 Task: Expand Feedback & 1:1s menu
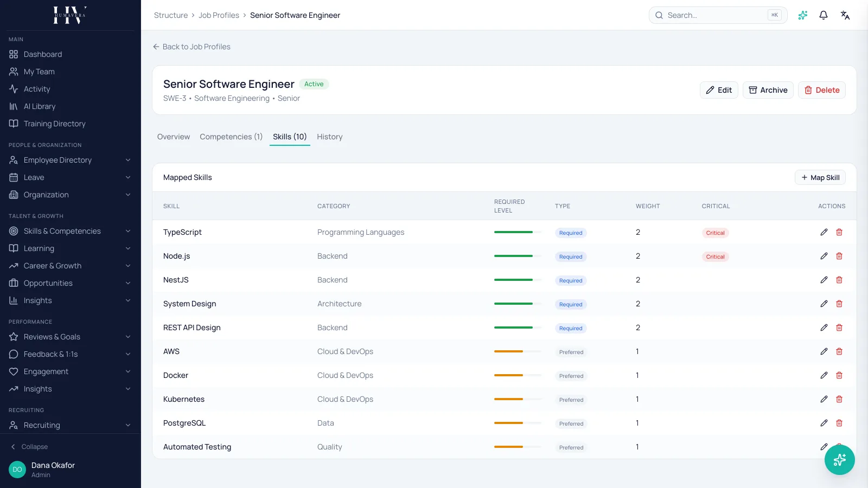pos(70,354)
